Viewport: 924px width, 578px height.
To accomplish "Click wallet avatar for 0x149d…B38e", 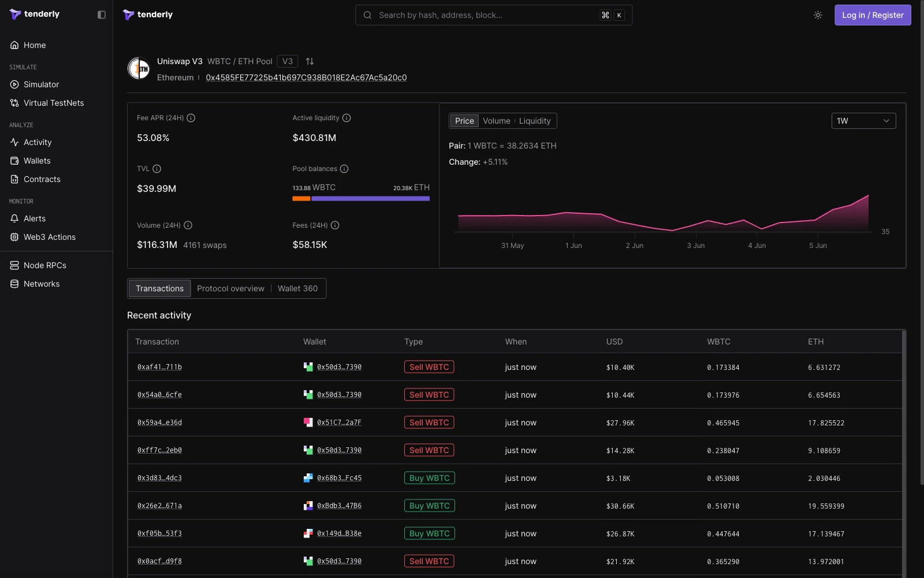I will pos(308,533).
